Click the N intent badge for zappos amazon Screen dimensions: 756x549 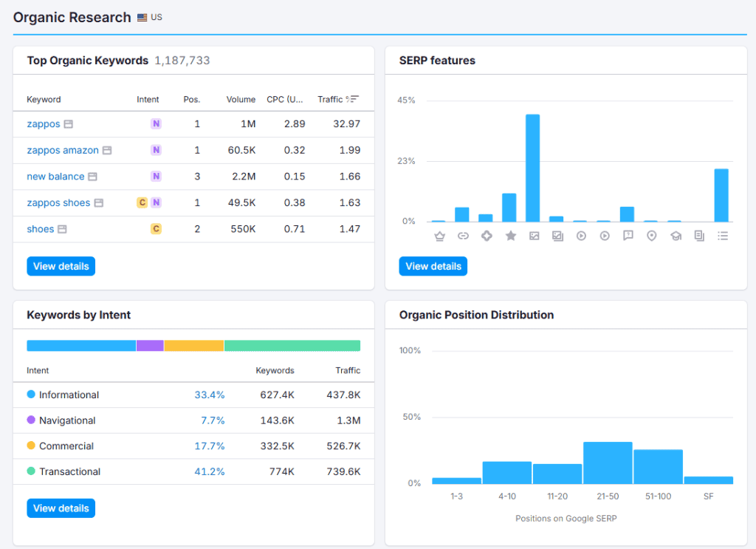click(156, 150)
